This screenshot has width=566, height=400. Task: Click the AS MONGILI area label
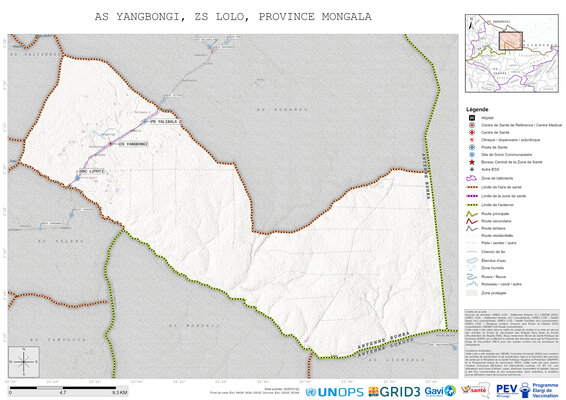click(x=194, y=326)
